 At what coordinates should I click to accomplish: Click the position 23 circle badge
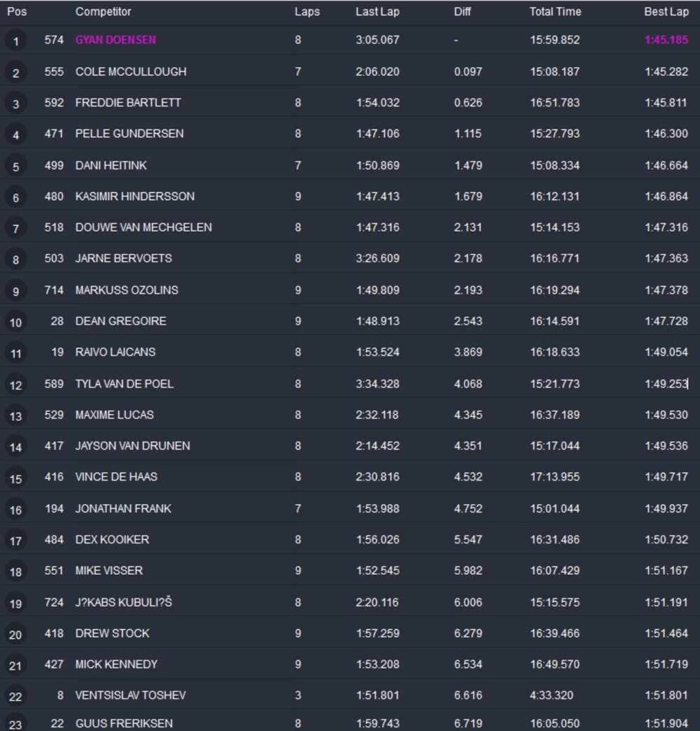(15, 725)
